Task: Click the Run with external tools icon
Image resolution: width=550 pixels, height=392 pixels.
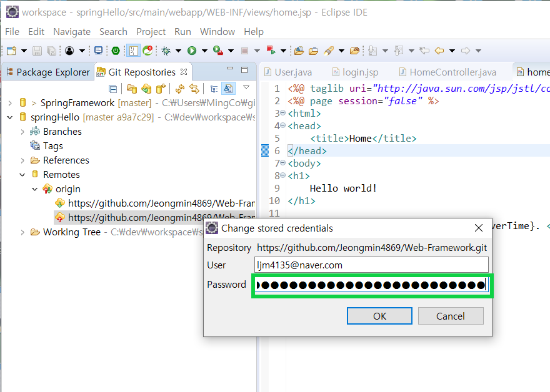Action: coord(218,51)
